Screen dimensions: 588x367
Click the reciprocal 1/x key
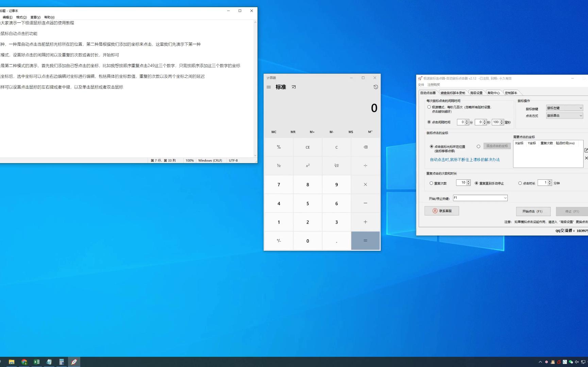279,165
